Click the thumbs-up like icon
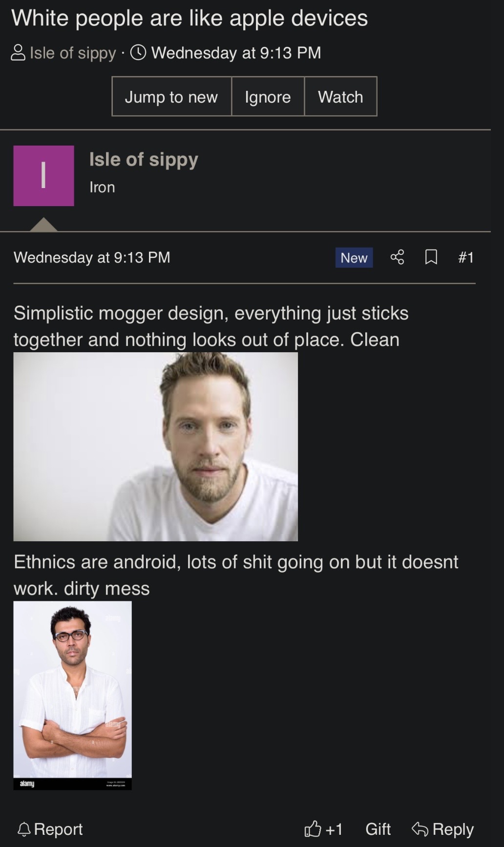The image size is (504, 847). tap(313, 829)
